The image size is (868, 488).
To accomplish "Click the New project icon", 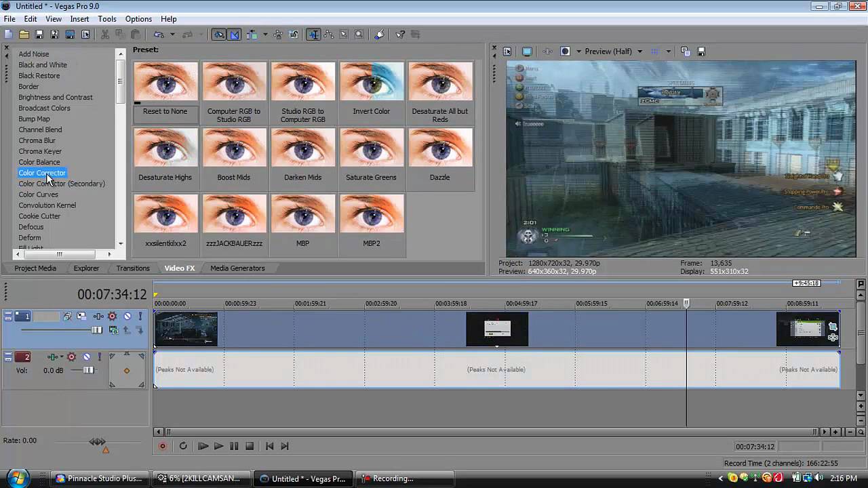I will [8, 35].
